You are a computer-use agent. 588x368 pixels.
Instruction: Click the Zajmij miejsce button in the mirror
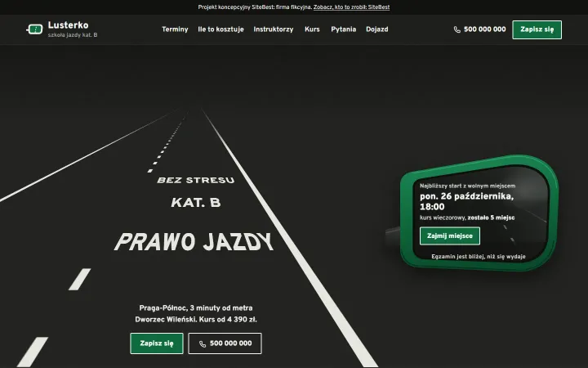450,236
